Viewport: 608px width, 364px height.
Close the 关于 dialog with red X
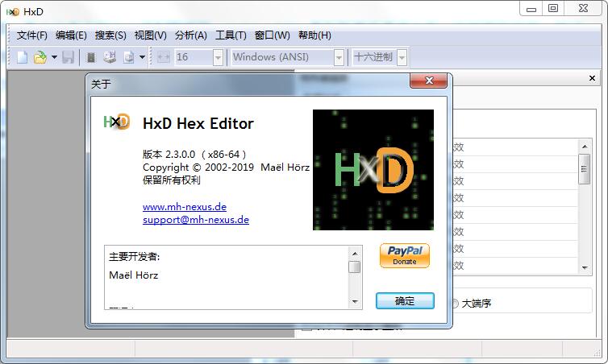429,81
